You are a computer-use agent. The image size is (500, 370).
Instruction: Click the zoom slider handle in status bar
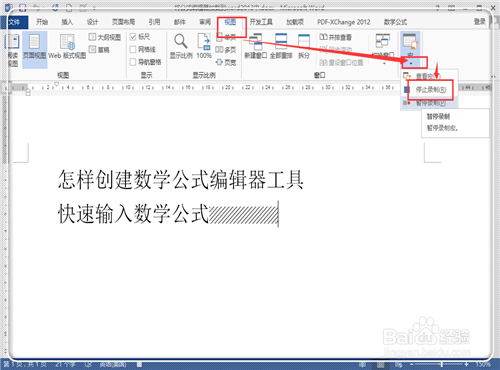click(441, 365)
